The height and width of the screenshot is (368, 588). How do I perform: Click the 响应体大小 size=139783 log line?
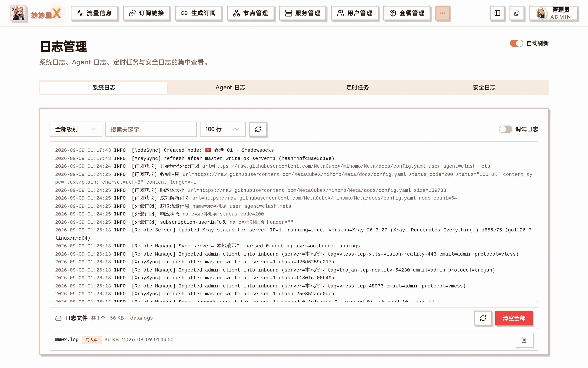[x=251, y=190]
